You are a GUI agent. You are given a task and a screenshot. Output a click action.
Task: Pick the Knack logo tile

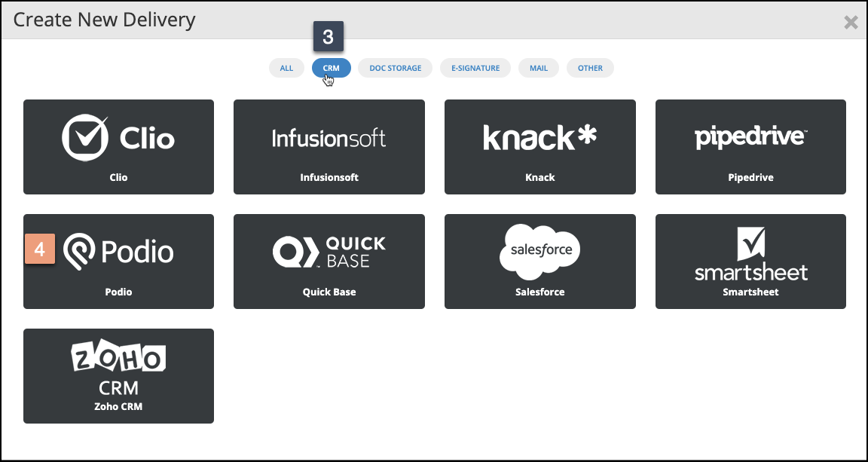[539, 138]
